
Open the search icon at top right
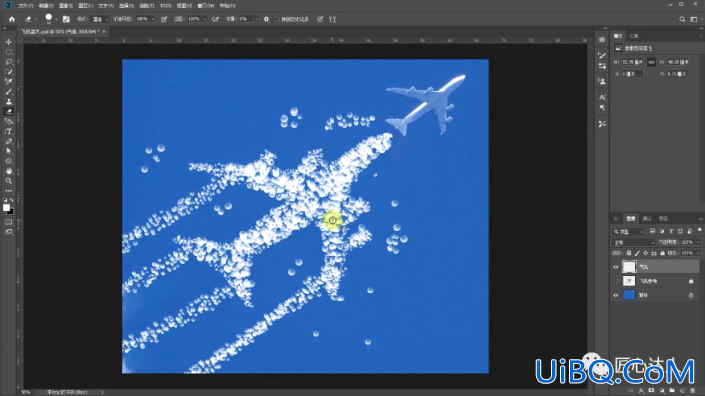tap(682, 19)
